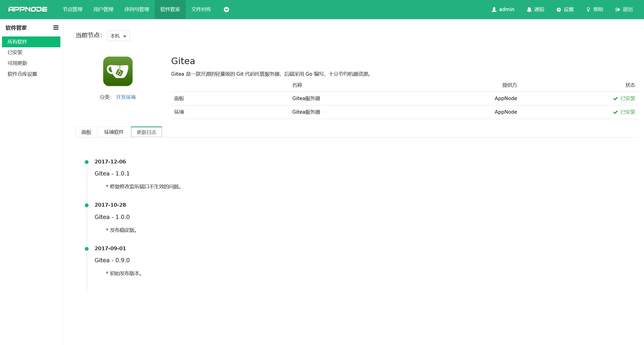Open settings gear icon
The width and height of the screenshot is (644, 345).
point(559,10)
